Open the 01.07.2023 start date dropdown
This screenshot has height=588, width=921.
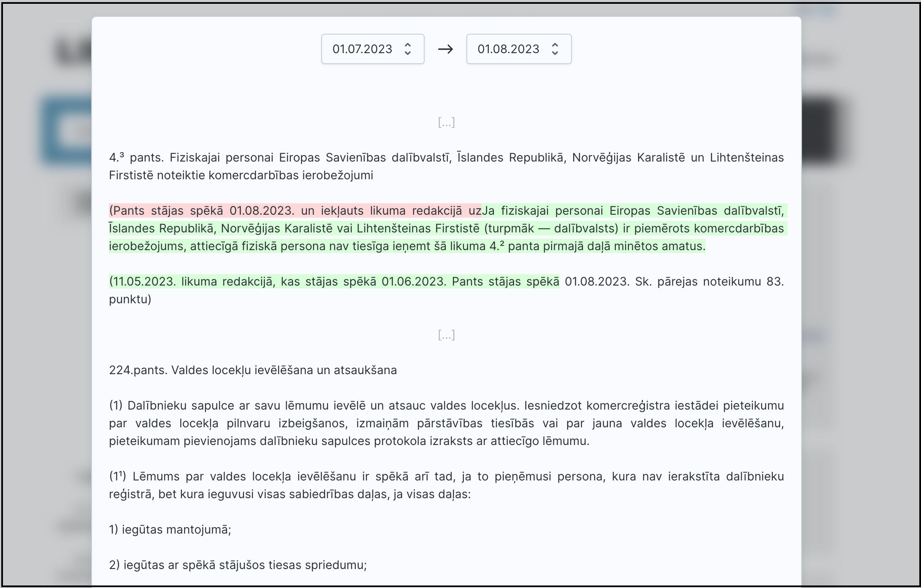(373, 49)
